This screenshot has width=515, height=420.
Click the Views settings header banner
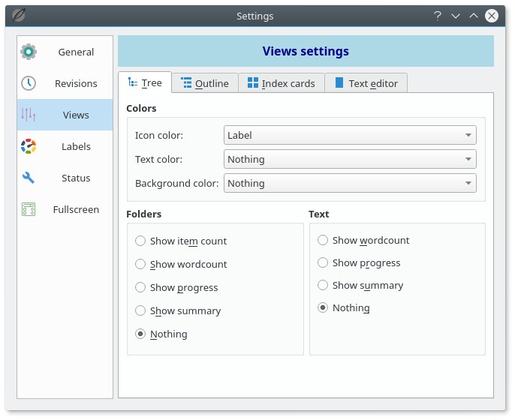[306, 51]
